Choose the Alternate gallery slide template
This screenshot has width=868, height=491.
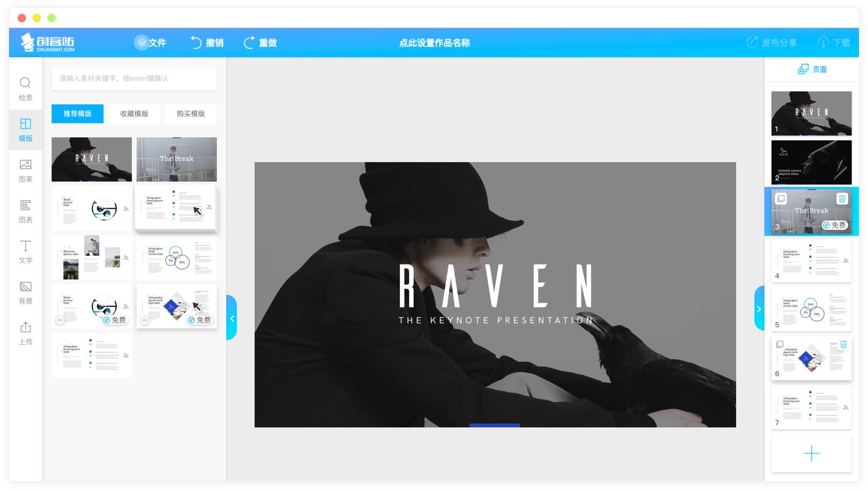(x=91, y=257)
